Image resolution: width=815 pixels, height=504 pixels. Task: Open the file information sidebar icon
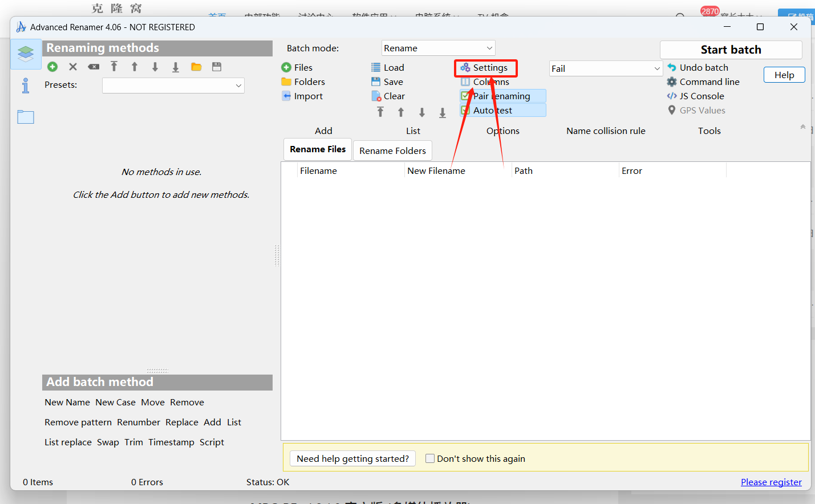point(26,86)
